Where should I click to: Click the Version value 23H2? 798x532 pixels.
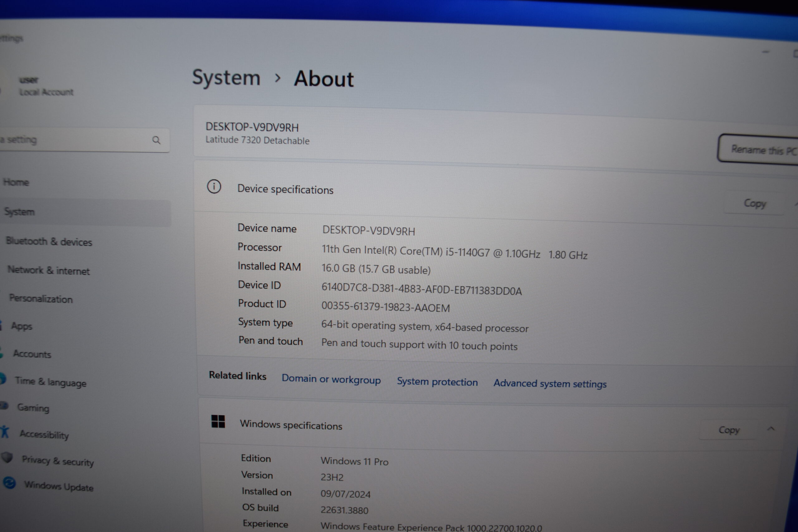[332, 477]
